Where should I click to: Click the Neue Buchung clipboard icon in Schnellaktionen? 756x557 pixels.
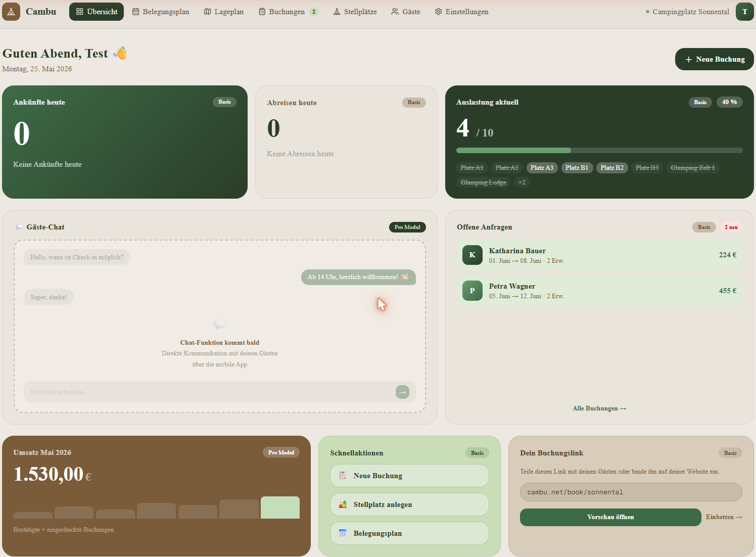(343, 476)
